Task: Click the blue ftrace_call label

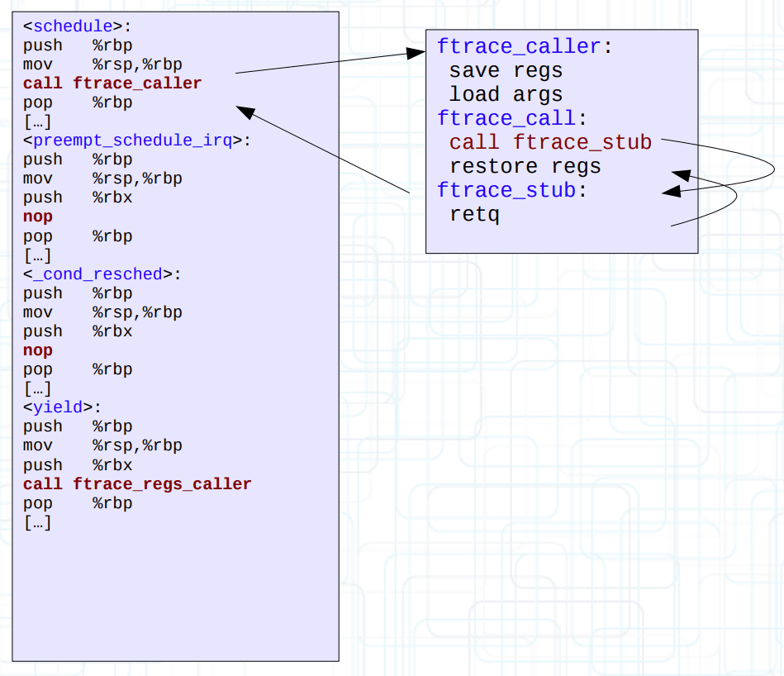Action: [506, 119]
